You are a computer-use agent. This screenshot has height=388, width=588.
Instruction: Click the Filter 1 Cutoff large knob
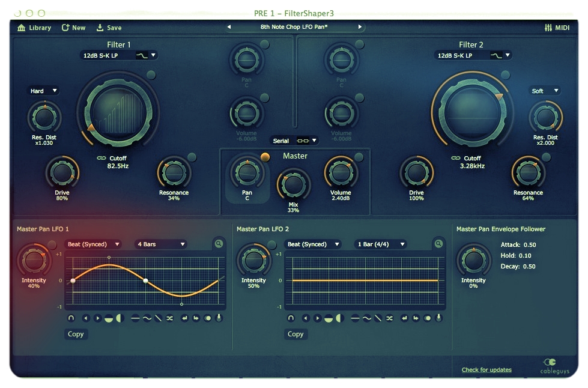point(118,112)
